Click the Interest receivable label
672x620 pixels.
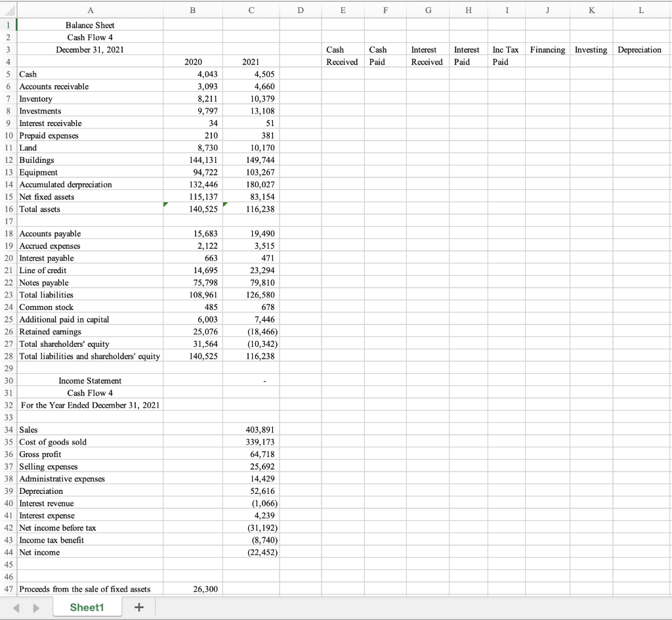[51, 123]
